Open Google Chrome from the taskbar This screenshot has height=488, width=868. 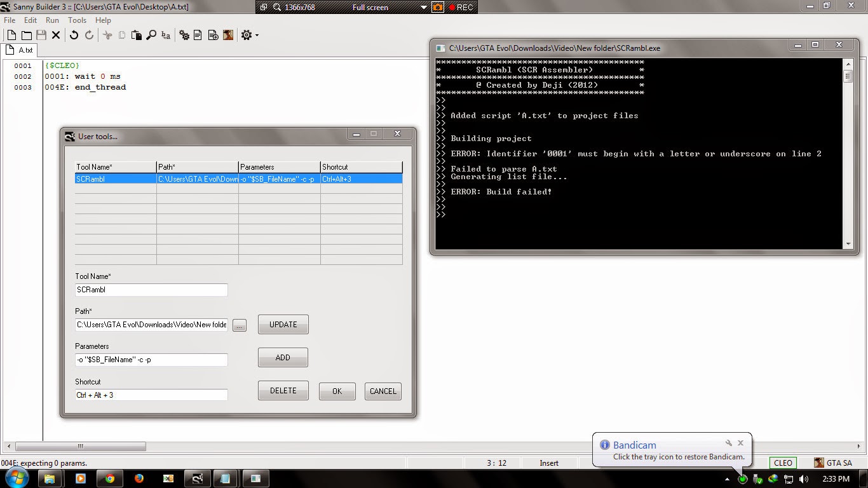(109, 478)
